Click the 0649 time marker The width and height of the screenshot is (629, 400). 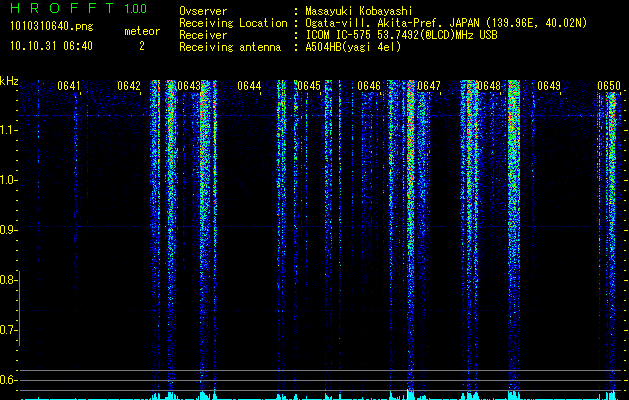click(x=549, y=86)
